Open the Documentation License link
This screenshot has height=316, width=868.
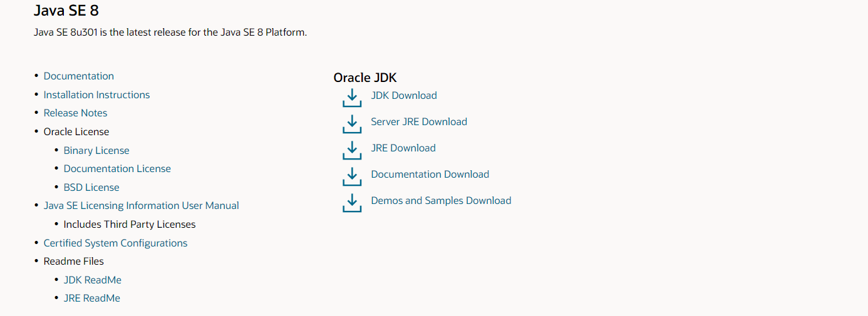click(117, 168)
